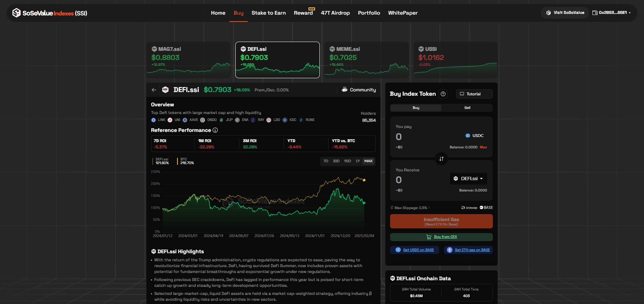Click the LINK token icon

[x=153, y=120]
